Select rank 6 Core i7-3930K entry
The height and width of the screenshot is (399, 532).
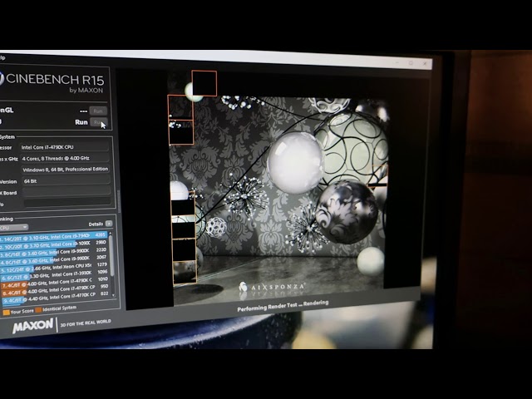53,274
